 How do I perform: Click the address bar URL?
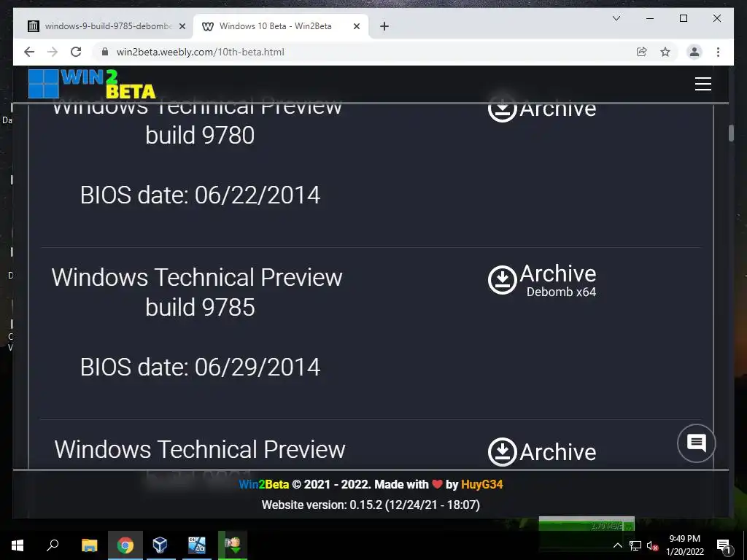200,52
